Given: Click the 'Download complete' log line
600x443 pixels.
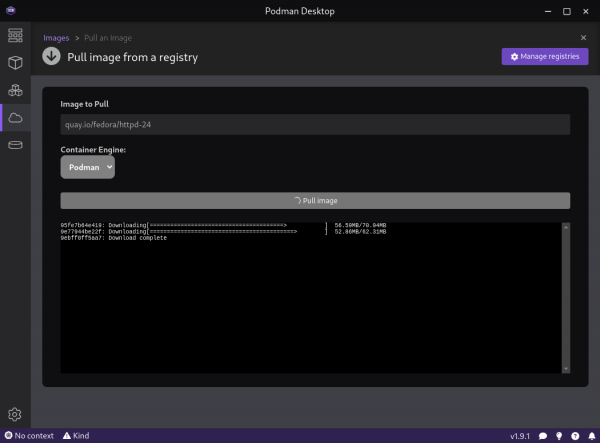Looking at the screenshot, I should click(x=114, y=238).
